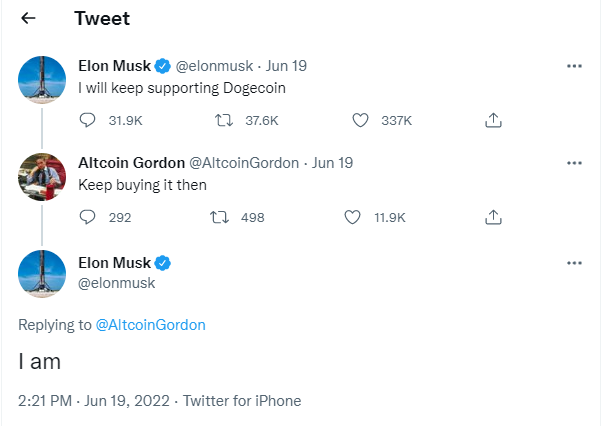Viewport: 608px width, 426px height.
Task: Open more options on Altcoin Gordon's tweet
Action: 574,162
